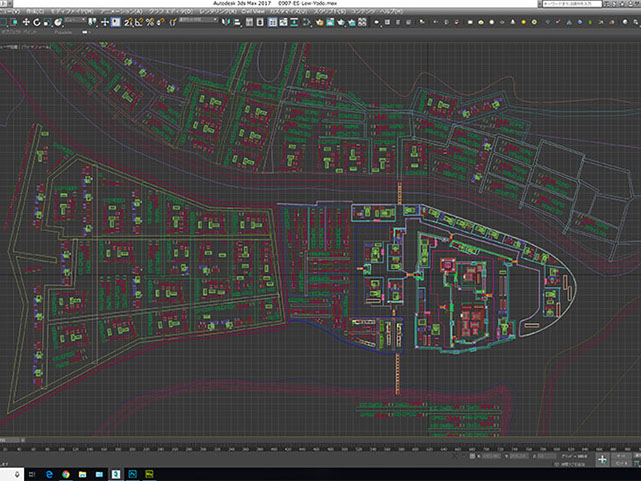Open the Align tool
641x481 pixels.
[x=236, y=21]
